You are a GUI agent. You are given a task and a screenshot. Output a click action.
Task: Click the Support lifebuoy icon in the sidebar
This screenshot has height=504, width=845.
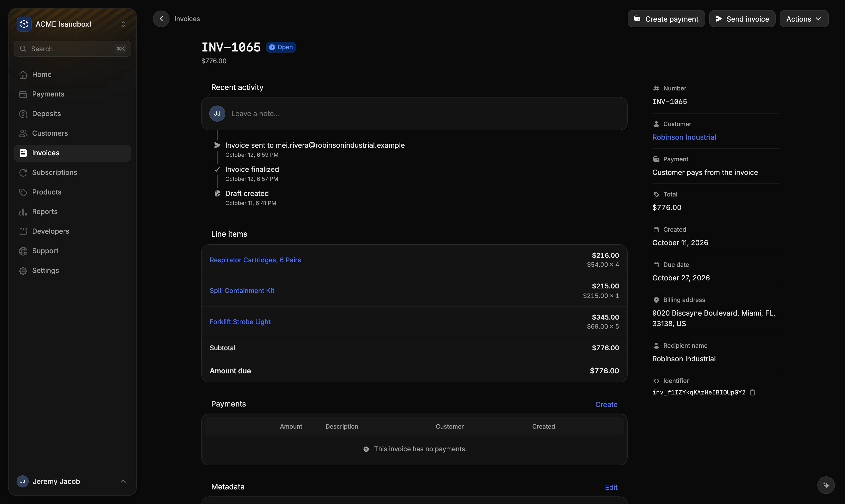point(23,251)
